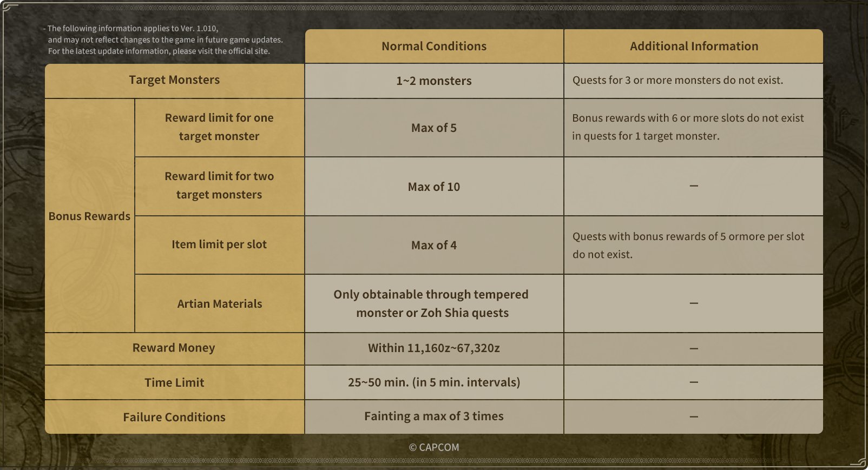
Task: Click the Additional Information column header
Action: (x=694, y=47)
